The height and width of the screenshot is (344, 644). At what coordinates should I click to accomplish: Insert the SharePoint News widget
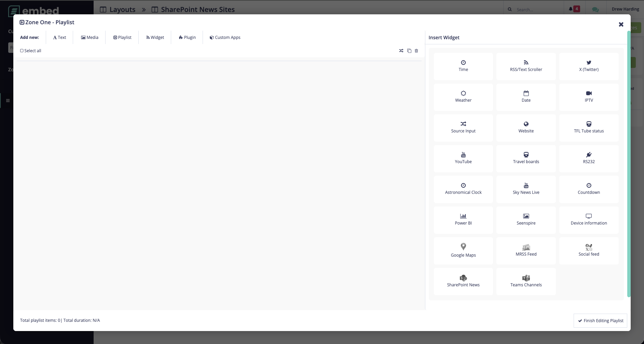[x=463, y=281]
